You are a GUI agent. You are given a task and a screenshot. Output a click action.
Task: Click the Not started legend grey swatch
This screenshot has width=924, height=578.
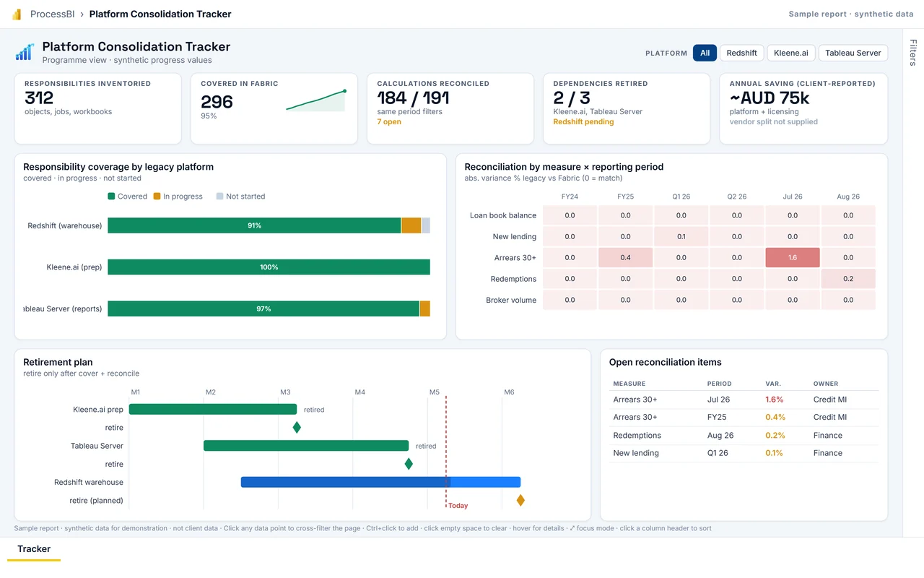pyautogui.click(x=219, y=197)
